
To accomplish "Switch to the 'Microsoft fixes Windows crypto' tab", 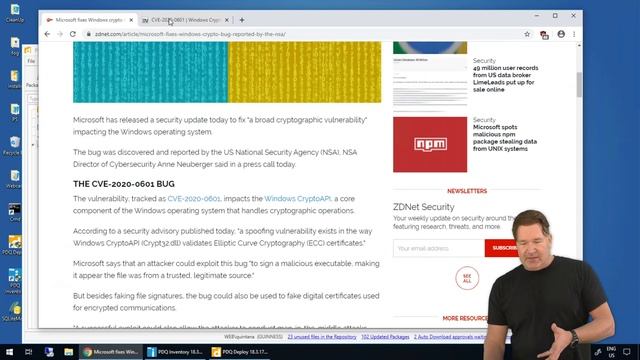I will [x=89, y=20].
